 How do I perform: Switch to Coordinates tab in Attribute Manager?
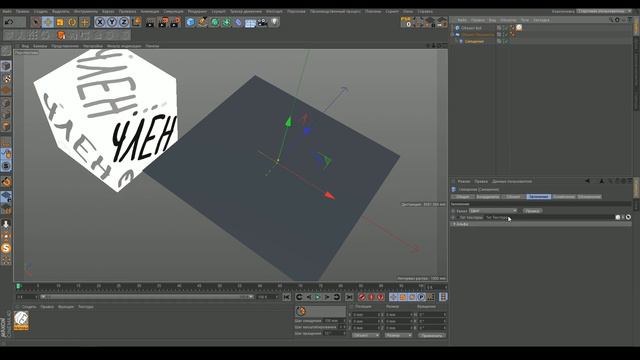pyautogui.click(x=488, y=197)
